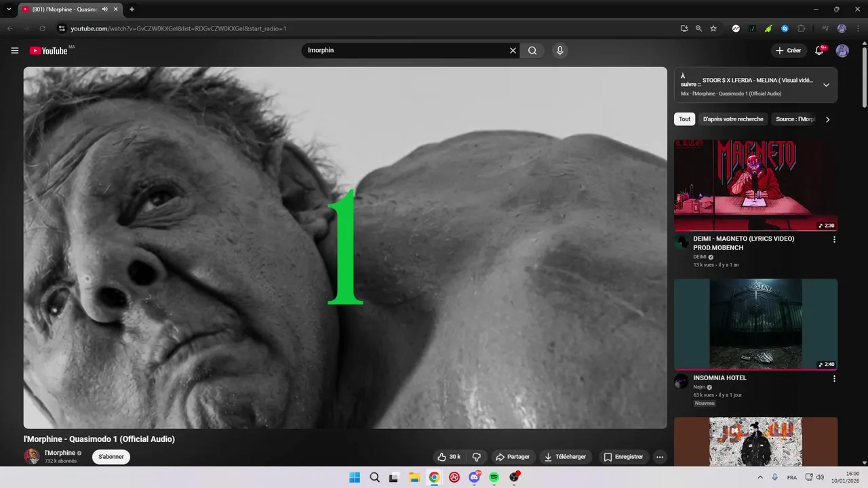
Task: Subscribe with the S'abonner button
Action: [x=111, y=457]
